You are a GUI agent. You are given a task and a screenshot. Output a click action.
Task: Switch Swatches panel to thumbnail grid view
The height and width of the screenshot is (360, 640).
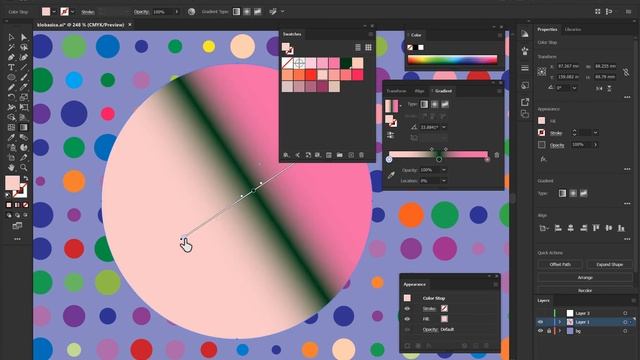[x=368, y=47]
